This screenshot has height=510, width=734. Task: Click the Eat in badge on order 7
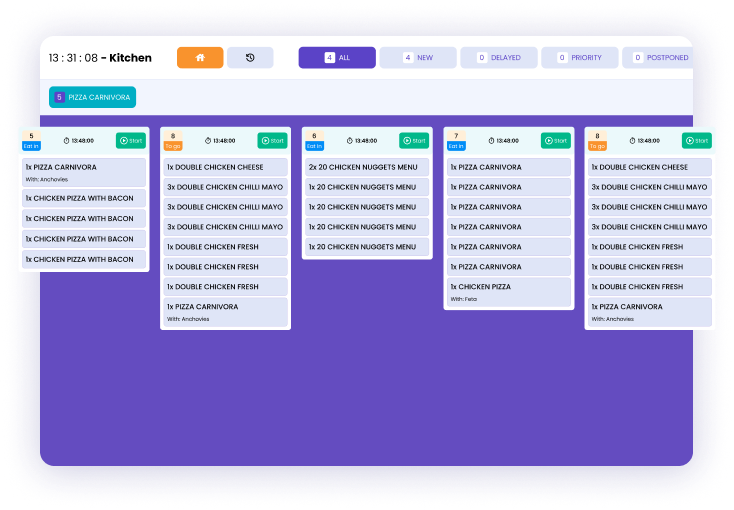coord(456,146)
